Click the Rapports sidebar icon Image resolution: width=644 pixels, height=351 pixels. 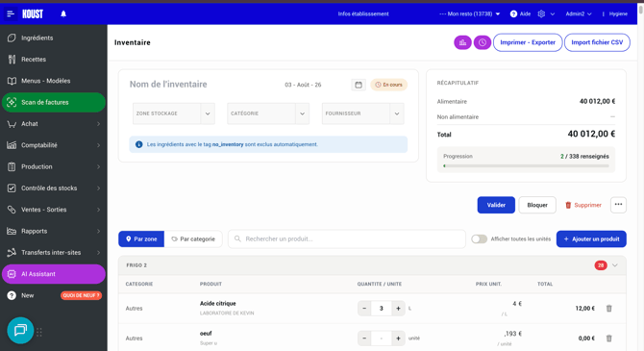12,231
